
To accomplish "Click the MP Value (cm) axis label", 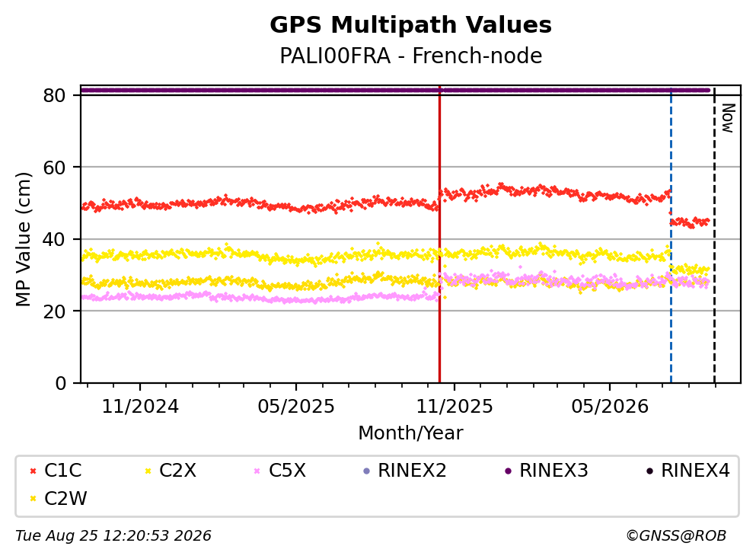I will click(x=23, y=239).
